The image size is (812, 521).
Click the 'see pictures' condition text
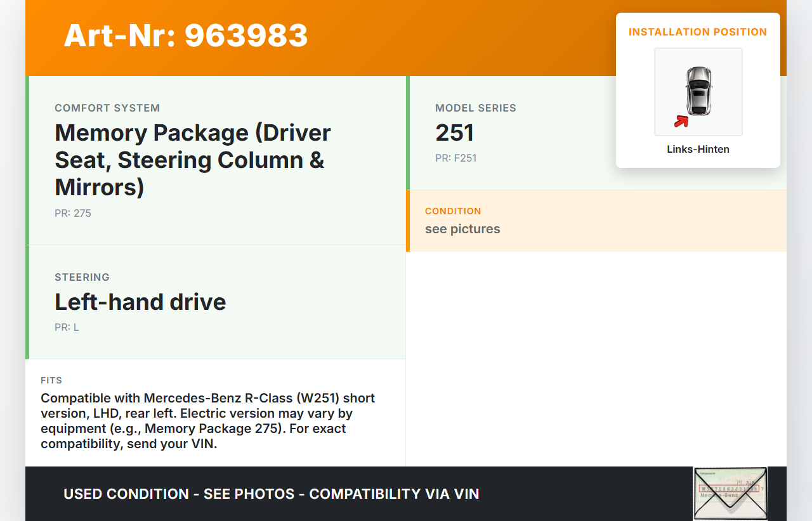tap(462, 229)
